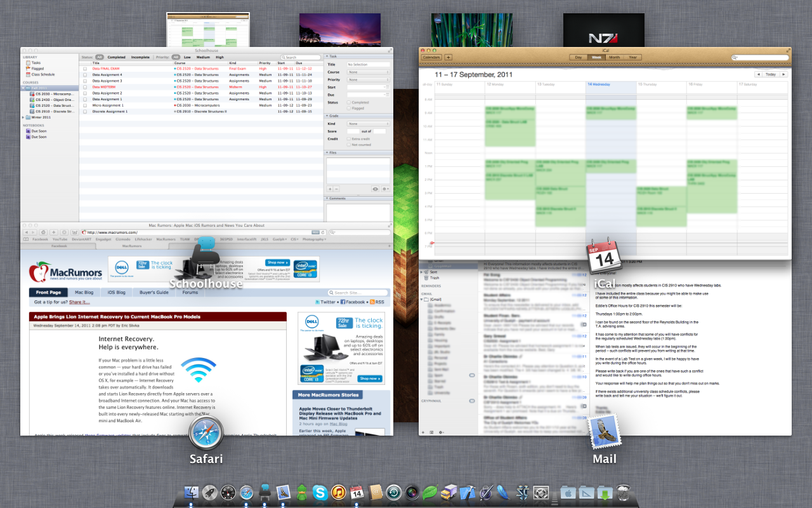Open the iOS Blog tab on MacRumors
This screenshot has height=508, width=812.
pyautogui.click(x=117, y=293)
